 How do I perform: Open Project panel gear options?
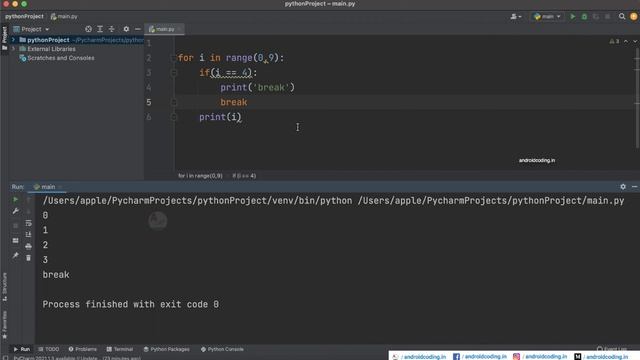(126, 29)
